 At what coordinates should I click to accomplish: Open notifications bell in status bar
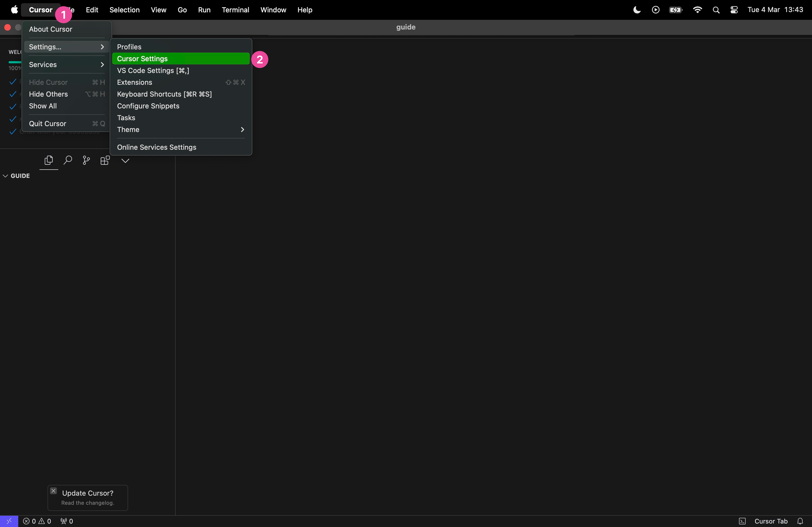point(800,521)
